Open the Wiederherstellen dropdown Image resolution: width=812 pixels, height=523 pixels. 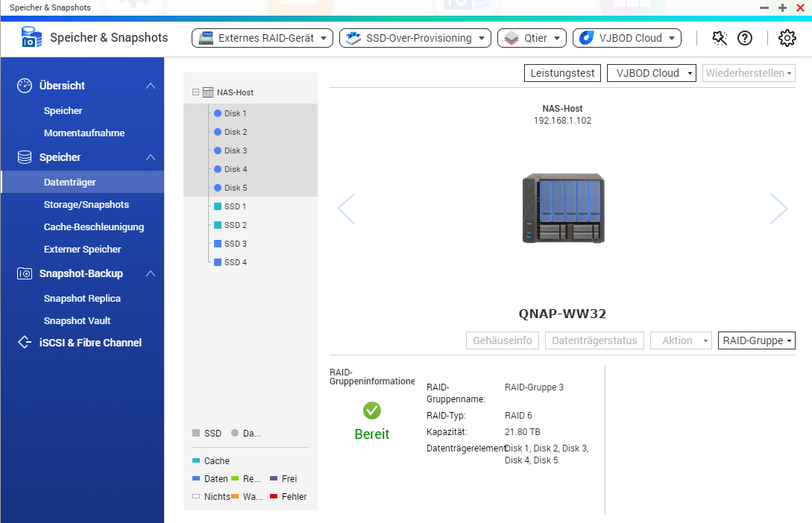[x=749, y=73]
